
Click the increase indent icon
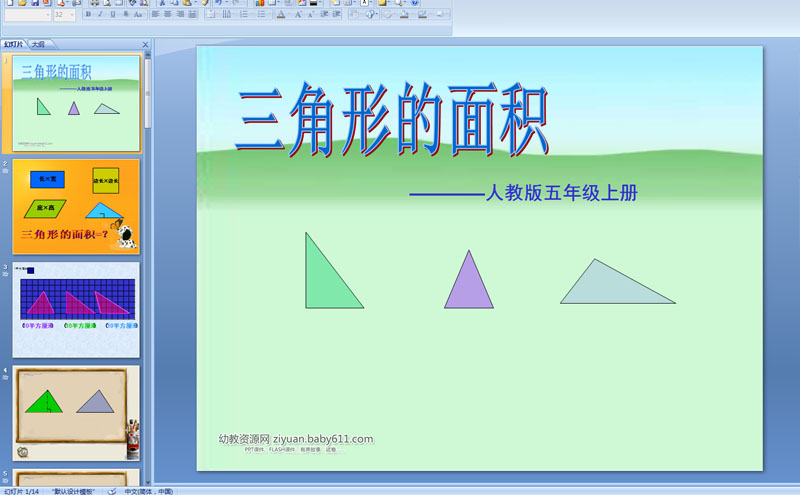[x=336, y=14]
